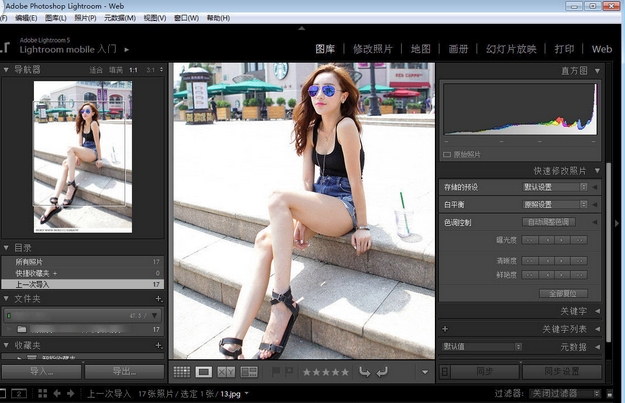
Task: Large vibrance decrease double-arrow (鲜艳度)
Action: click(x=529, y=275)
